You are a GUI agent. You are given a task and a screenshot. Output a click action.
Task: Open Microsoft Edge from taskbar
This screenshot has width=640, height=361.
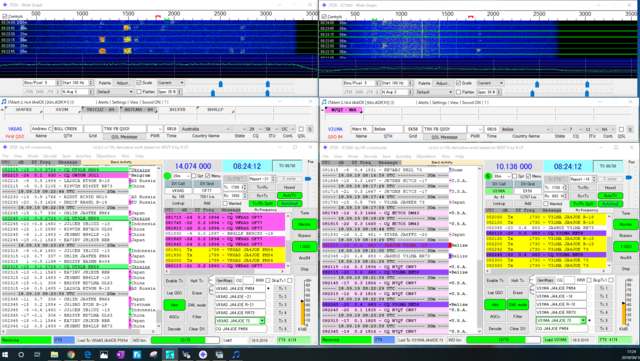[x=87, y=354]
